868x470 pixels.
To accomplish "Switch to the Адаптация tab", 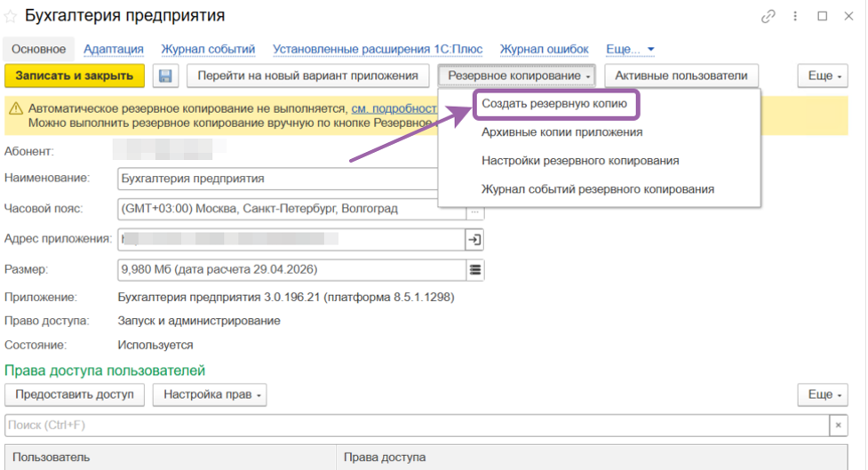I will [x=114, y=49].
